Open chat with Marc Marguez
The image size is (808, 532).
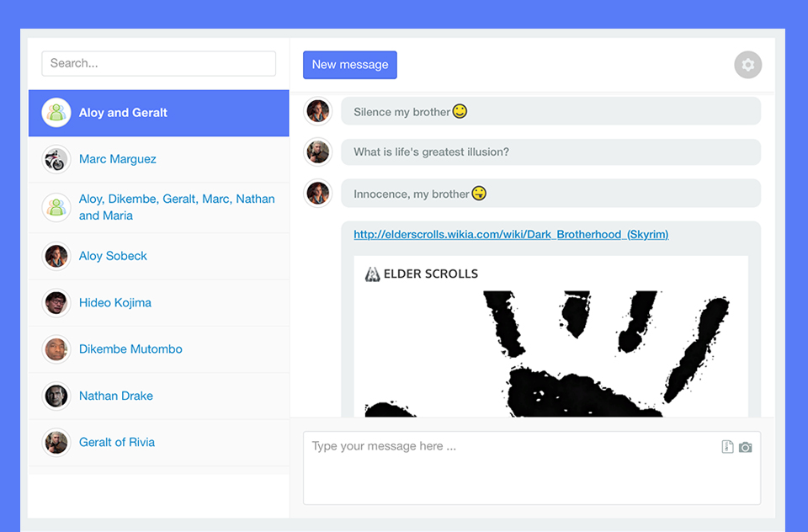159,159
